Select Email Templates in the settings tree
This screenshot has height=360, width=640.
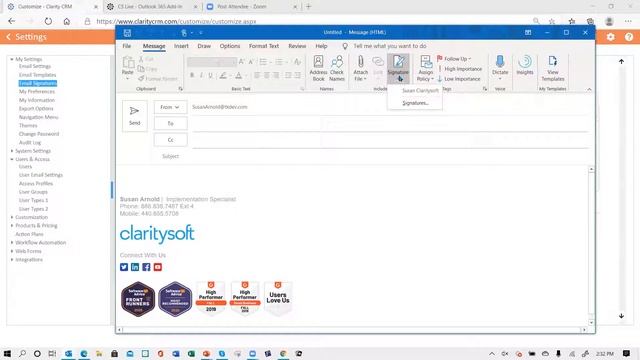tap(38, 75)
